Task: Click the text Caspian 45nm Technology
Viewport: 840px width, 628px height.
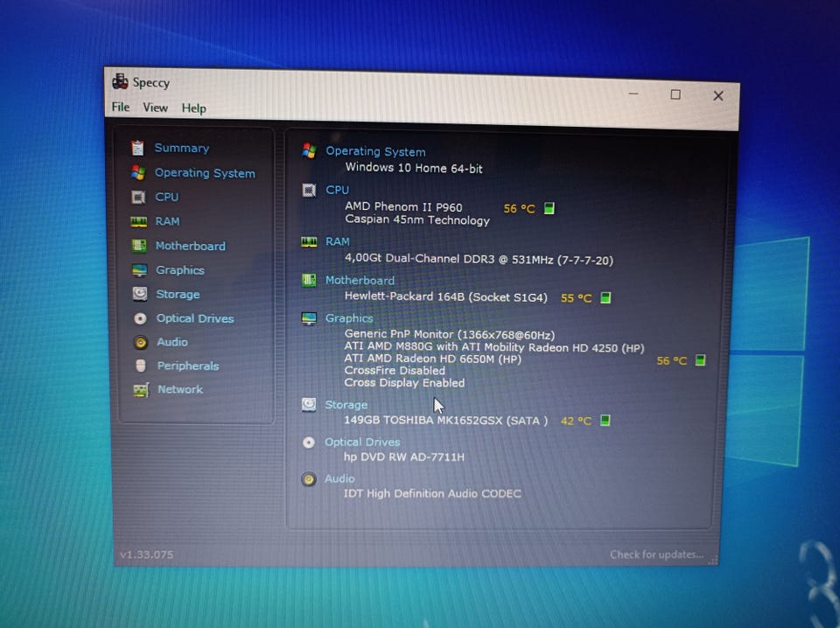Action: point(417,220)
